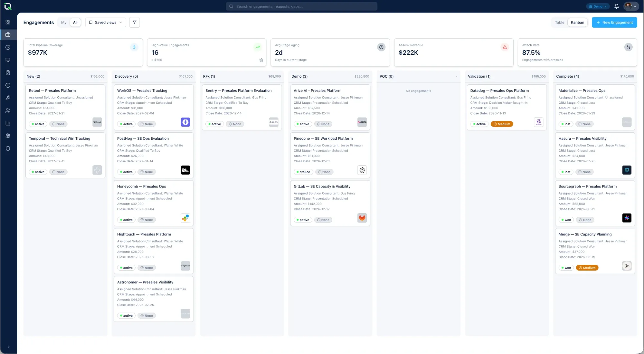Open Pinecone — SE Workload Platform card
The image size is (644, 354).
click(330, 155)
